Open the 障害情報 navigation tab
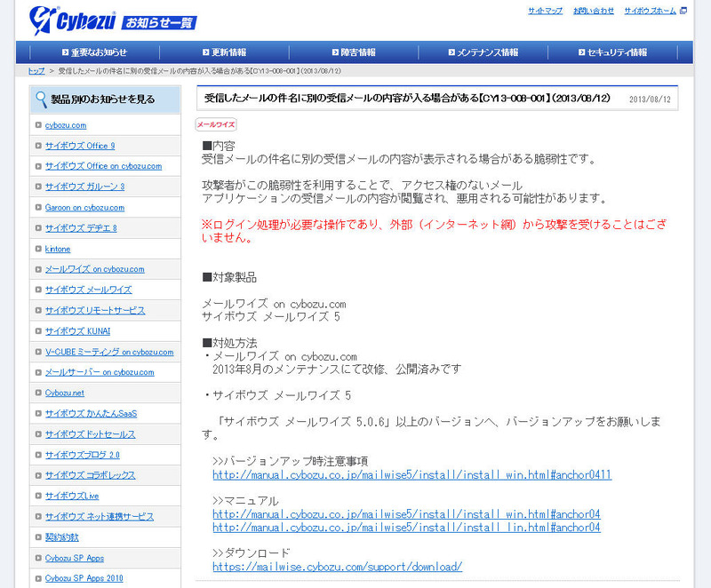711x588 pixels. click(x=358, y=52)
